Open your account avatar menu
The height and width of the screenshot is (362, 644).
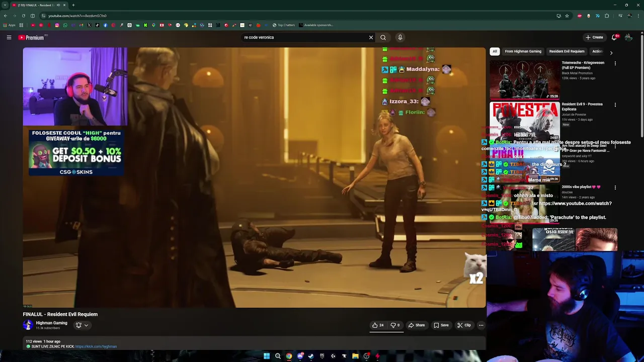point(628,37)
